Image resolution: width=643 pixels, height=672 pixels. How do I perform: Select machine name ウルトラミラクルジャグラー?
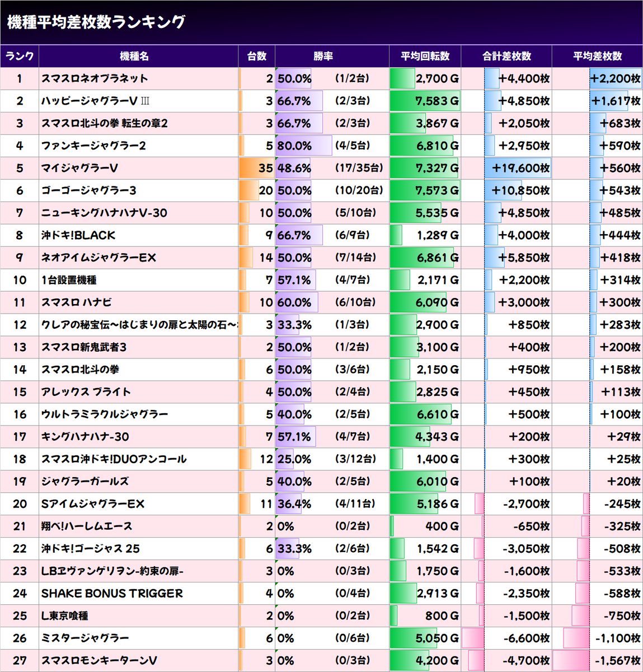[x=105, y=414]
